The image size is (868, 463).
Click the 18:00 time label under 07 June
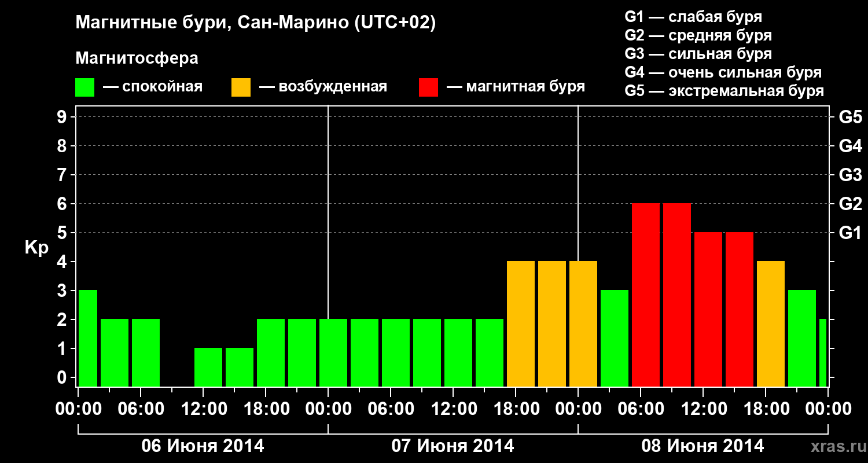click(x=516, y=409)
